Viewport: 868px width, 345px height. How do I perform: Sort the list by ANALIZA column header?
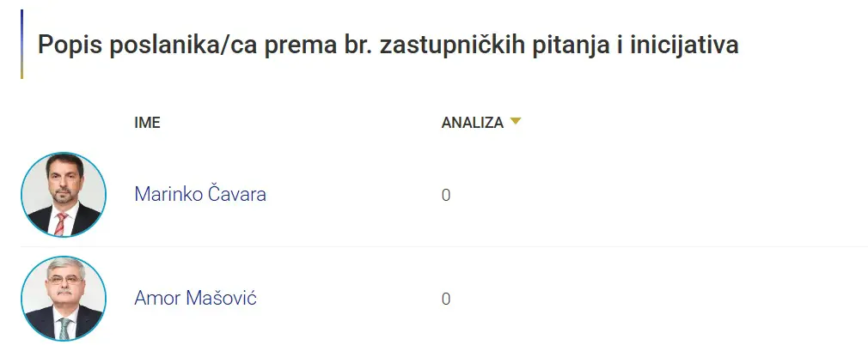click(x=472, y=123)
